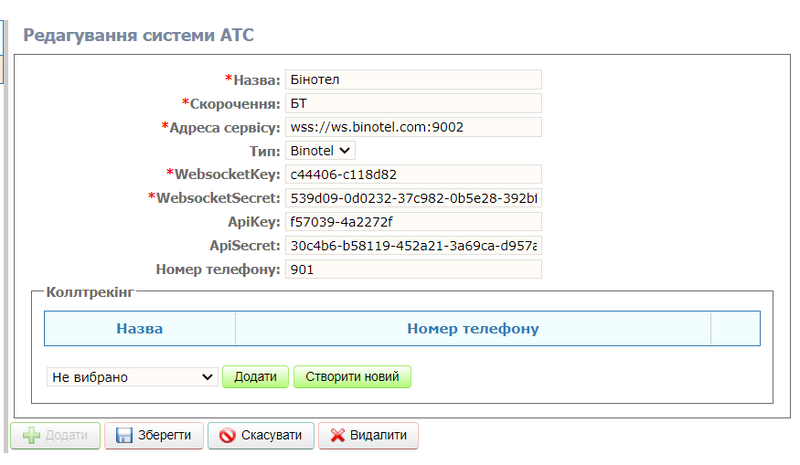
Task: Expand the Не вибрано call tracking dropdown
Action: (132, 377)
